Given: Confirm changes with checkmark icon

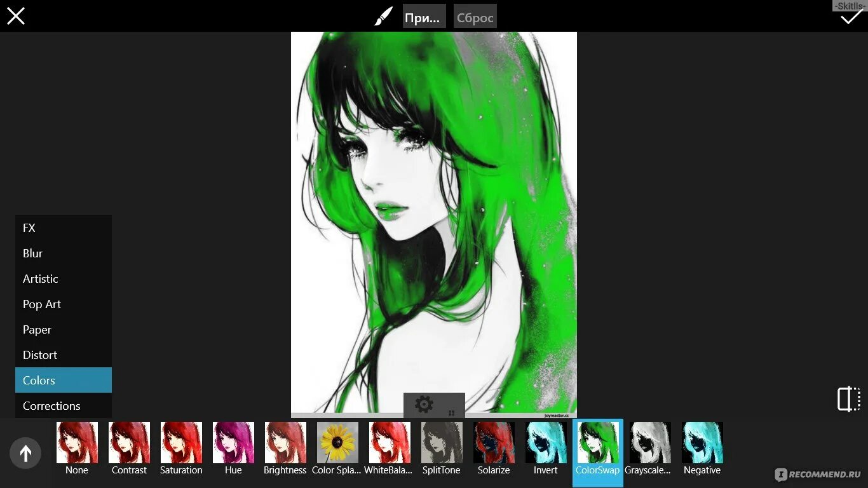Looking at the screenshot, I should coord(851,17).
